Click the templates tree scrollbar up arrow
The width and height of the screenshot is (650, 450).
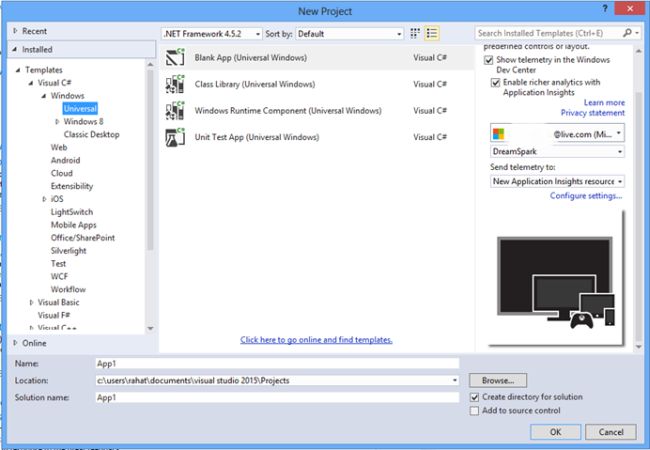pyautogui.click(x=150, y=65)
